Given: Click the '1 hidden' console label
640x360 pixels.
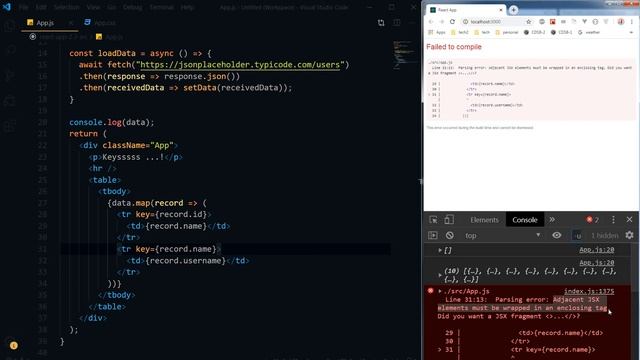Looking at the screenshot, I should tap(605, 236).
